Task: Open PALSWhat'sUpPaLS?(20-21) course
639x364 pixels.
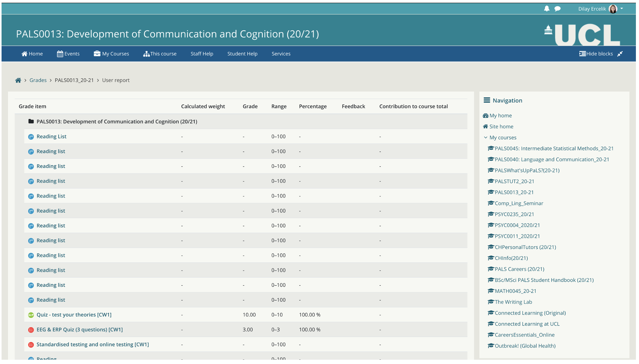Action: (x=527, y=170)
